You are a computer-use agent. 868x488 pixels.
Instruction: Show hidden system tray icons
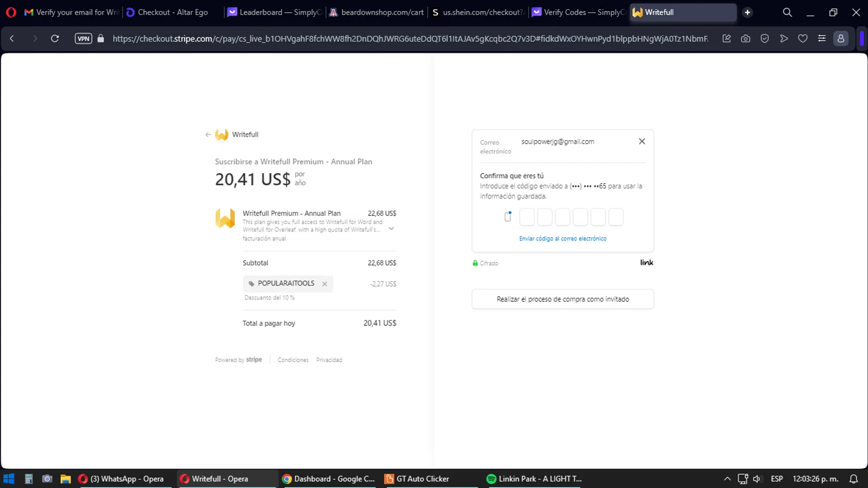pyautogui.click(x=727, y=479)
